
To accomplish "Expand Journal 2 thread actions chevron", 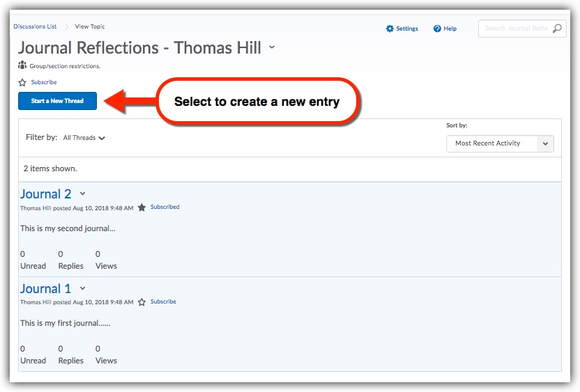I will point(82,194).
